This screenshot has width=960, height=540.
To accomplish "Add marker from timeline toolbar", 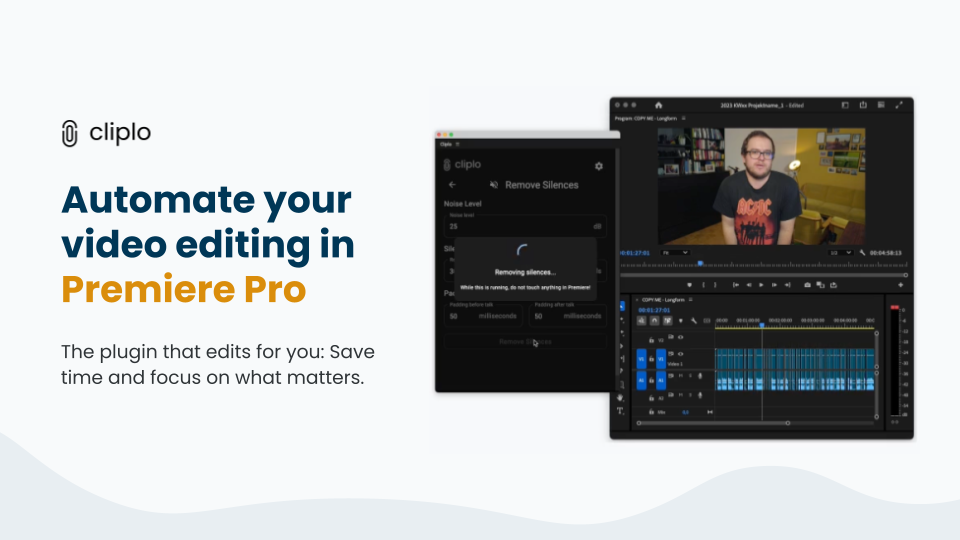I will pyautogui.click(x=681, y=321).
